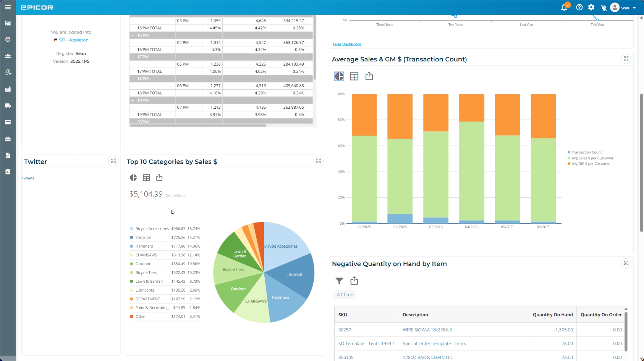This screenshot has height=361, width=644.
Task: Open the customers icon in the sidebar
Action: pyautogui.click(x=8, y=56)
